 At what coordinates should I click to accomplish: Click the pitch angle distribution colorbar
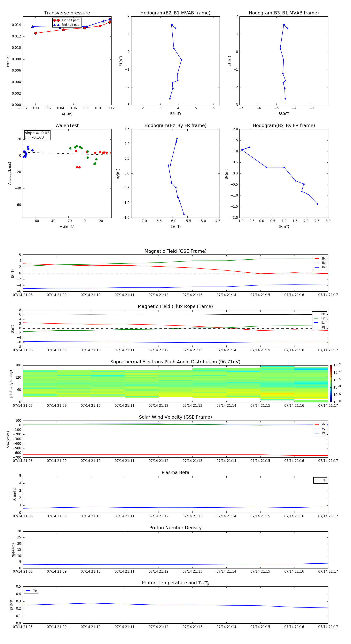(x=331, y=384)
